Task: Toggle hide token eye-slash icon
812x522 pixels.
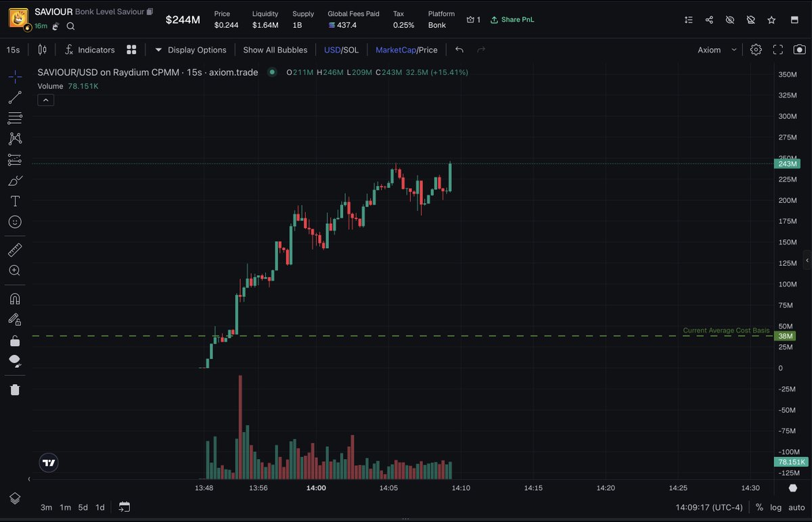Action: pyautogui.click(x=729, y=20)
